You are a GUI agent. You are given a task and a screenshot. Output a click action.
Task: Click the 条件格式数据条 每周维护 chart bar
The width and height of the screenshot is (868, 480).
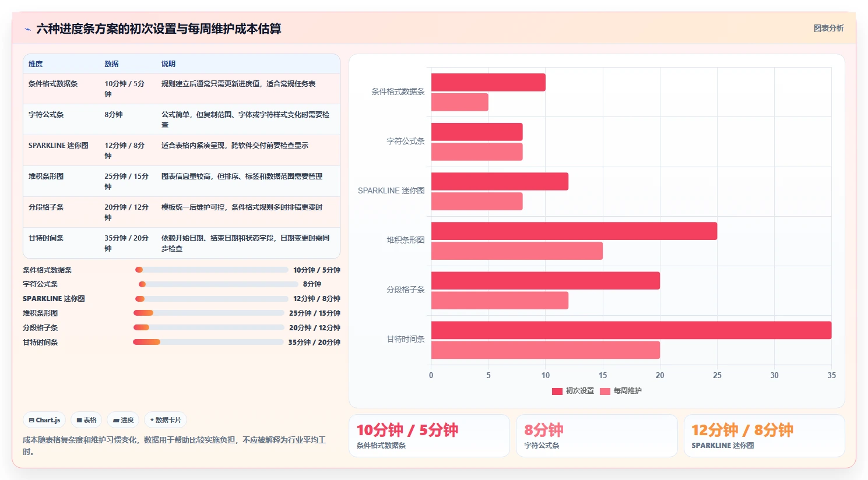(x=460, y=102)
